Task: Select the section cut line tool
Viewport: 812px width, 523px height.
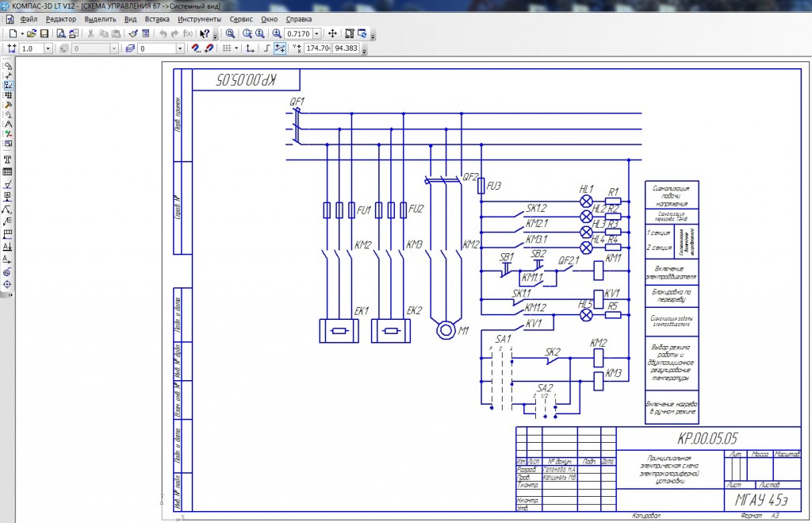Action: 7,247
